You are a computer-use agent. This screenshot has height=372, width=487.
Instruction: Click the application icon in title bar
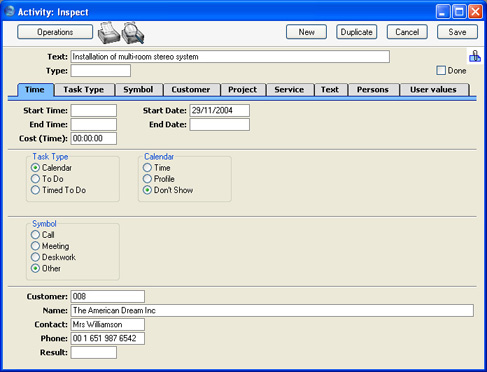click(10, 11)
